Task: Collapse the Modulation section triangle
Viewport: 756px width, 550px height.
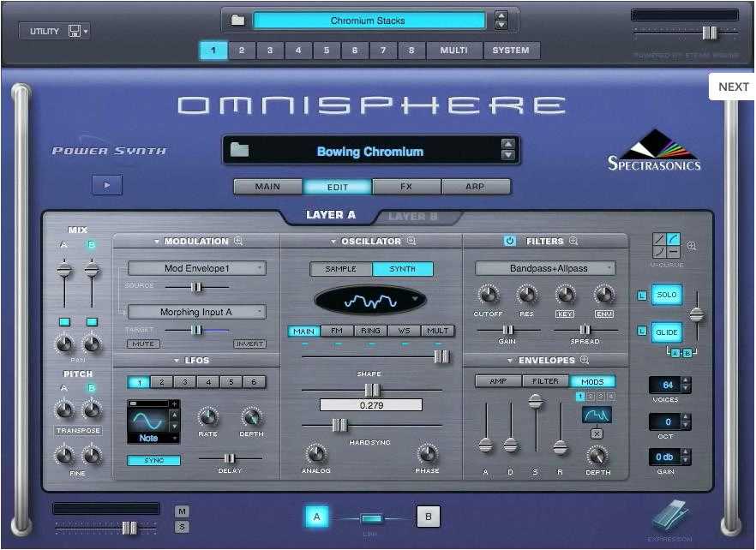Action: [x=157, y=241]
